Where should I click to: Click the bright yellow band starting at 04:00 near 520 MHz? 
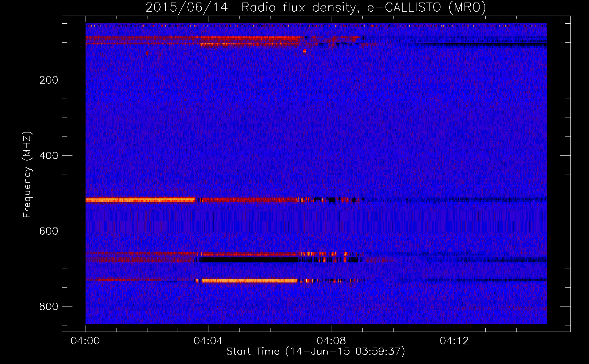(x=140, y=200)
